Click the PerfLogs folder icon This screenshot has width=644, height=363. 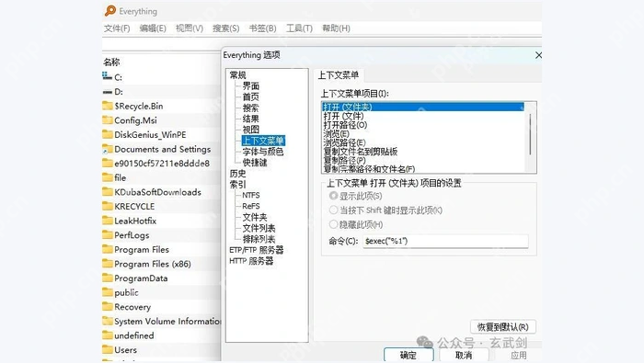pyautogui.click(x=108, y=235)
